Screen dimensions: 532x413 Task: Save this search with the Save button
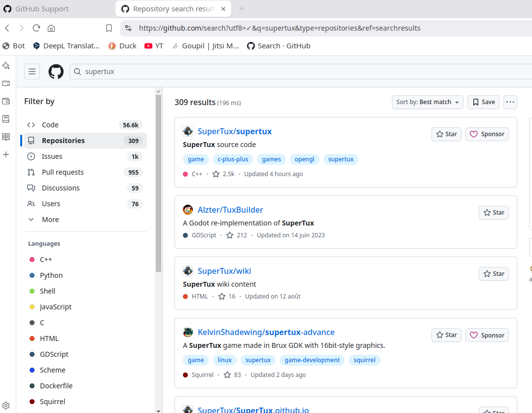coord(484,102)
